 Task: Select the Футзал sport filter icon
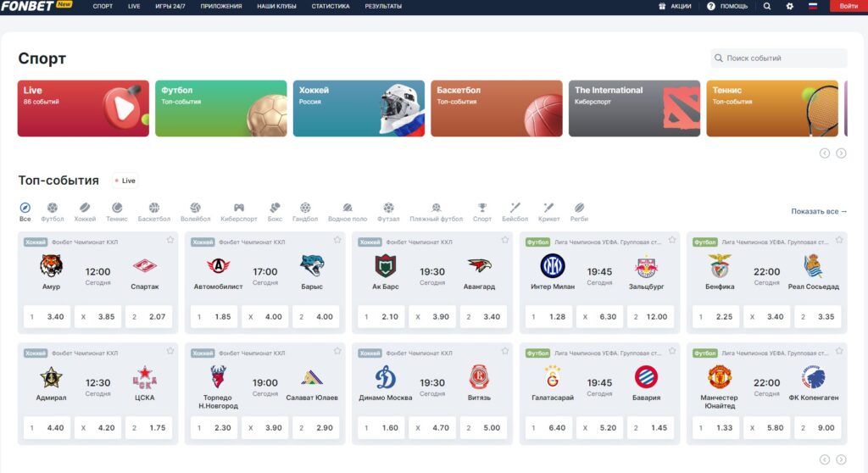click(x=388, y=208)
